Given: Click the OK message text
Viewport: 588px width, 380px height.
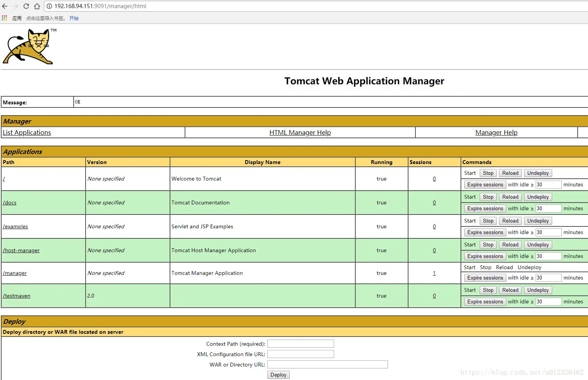Looking at the screenshot, I should tap(77, 102).
